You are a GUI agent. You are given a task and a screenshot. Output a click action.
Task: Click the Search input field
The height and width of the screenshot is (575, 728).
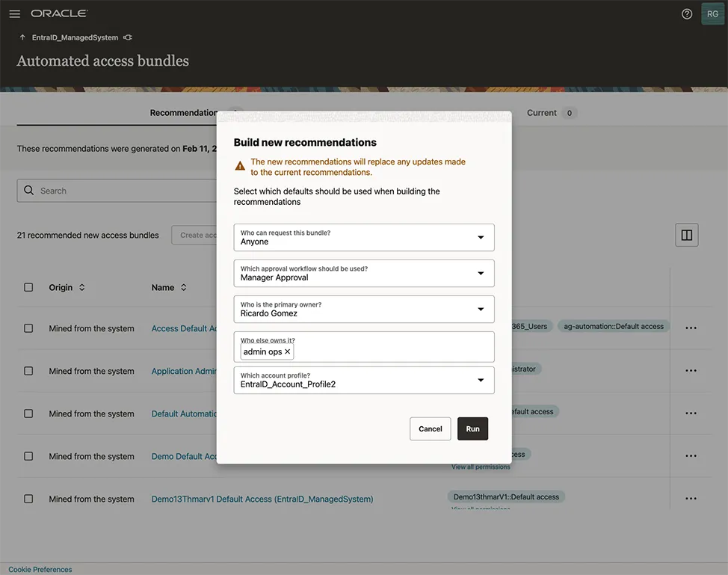pyautogui.click(x=120, y=191)
